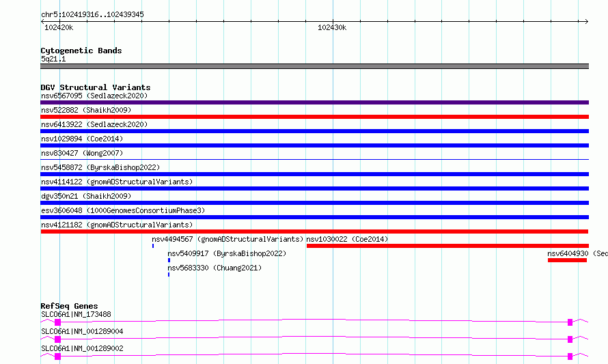Click the SLCO6A1|NM_001289004 transcript label
The height and width of the screenshot is (364, 608).
point(82,331)
